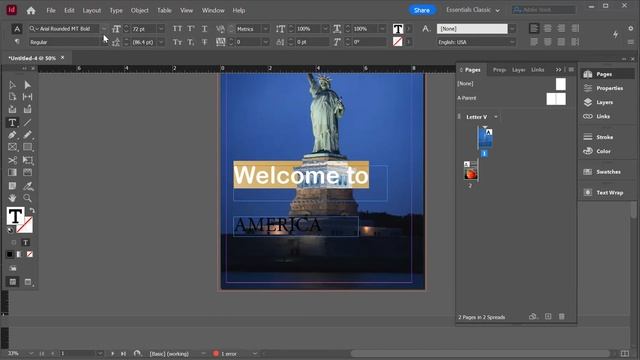640x360 pixels.
Task: Pick the outlined arrow selection tool
Action: pos(12,85)
